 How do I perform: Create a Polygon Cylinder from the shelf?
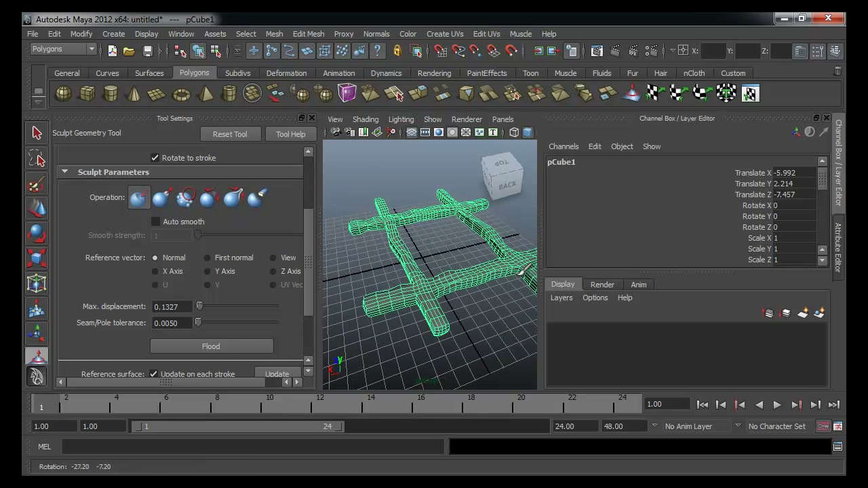(111, 94)
